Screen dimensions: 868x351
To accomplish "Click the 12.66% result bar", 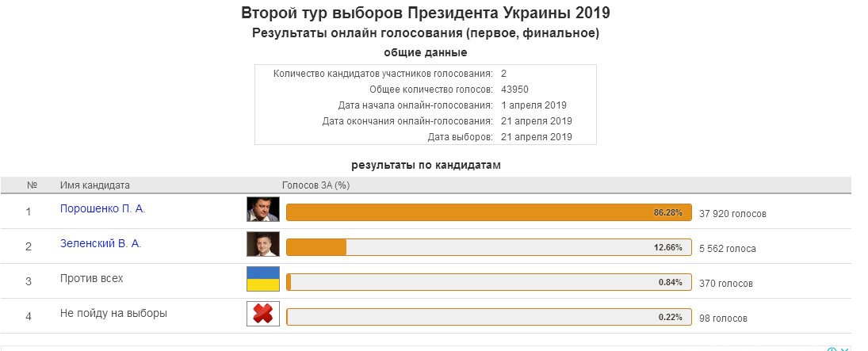I will 489,247.
